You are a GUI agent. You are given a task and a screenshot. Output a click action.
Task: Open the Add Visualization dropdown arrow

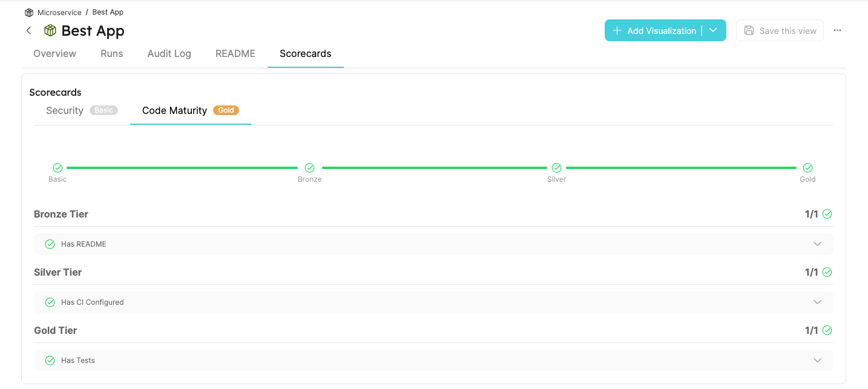click(713, 30)
